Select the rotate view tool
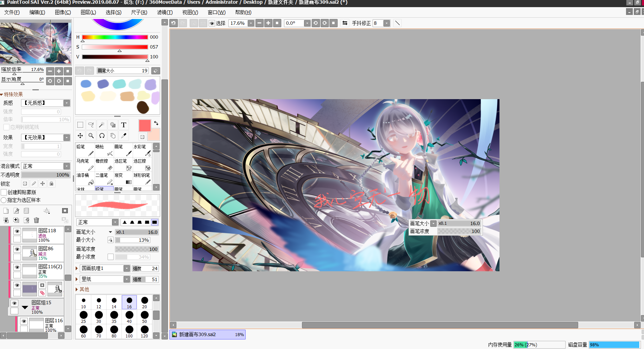 pyautogui.click(x=102, y=136)
